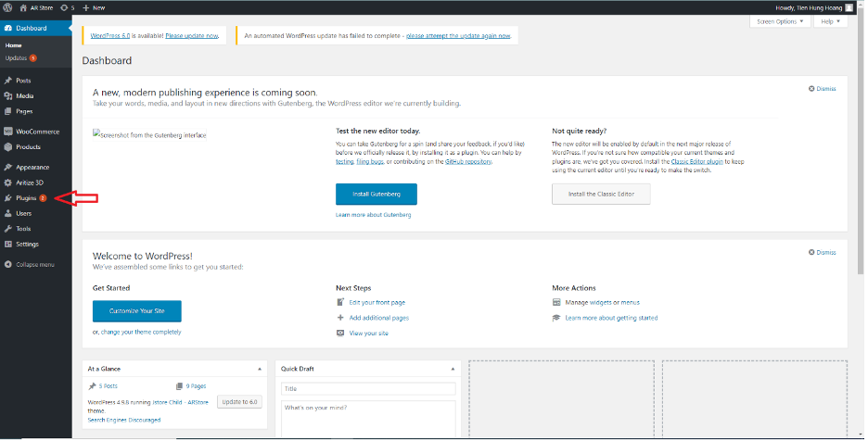Add new content via the plus New item
Screen dimensions: 868x441
point(94,7)
